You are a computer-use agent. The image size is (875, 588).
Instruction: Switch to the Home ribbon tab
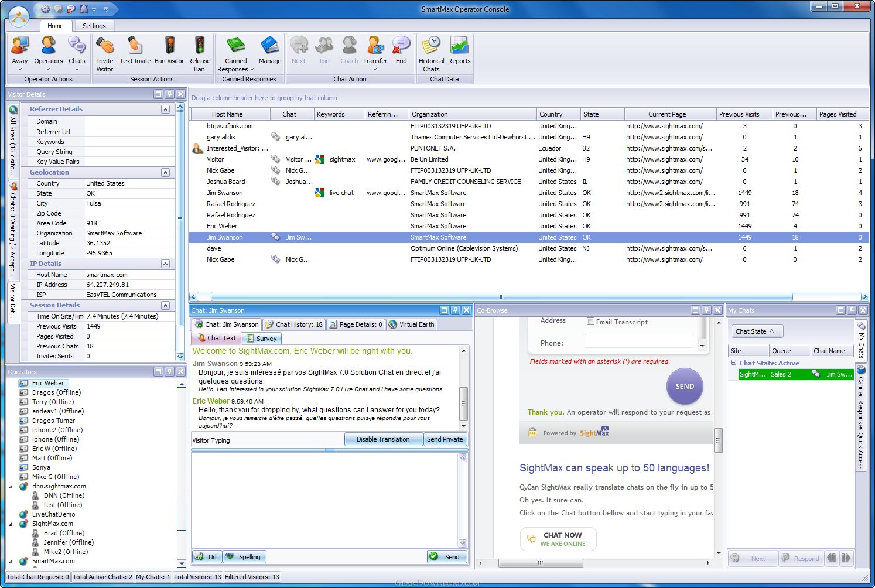coord(56,26)
